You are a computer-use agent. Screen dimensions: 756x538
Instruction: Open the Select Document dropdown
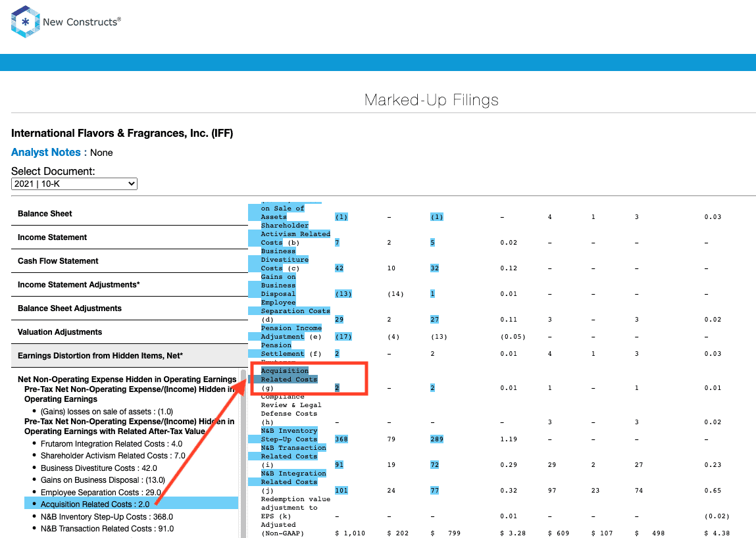(x=74, y=183)
